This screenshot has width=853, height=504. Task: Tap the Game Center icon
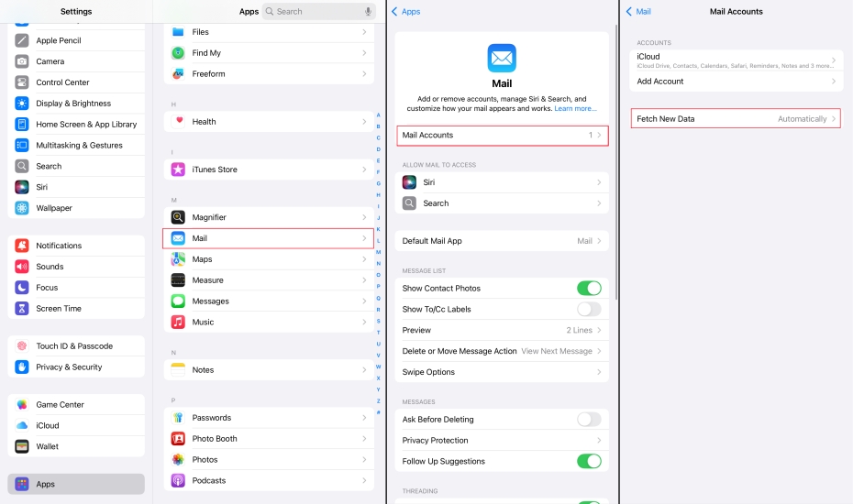[22, 404]
